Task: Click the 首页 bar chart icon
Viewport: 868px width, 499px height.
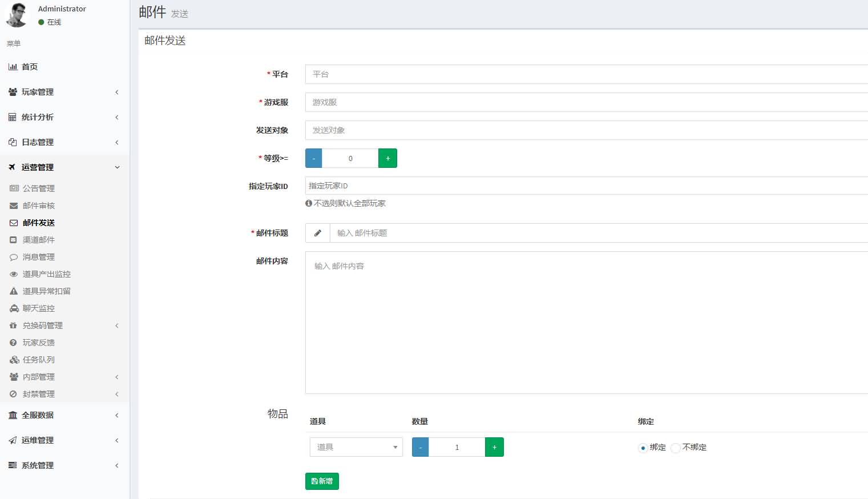Action: click(13, 67)
